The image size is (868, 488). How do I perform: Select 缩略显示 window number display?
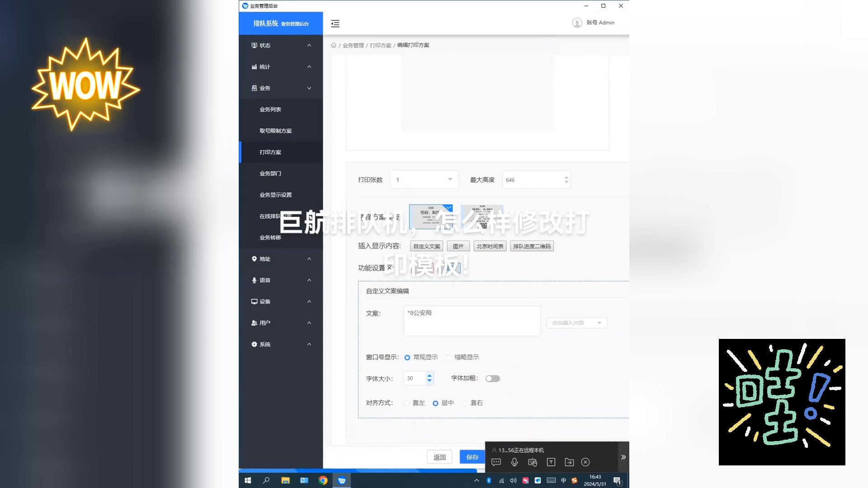click(448, 357)
